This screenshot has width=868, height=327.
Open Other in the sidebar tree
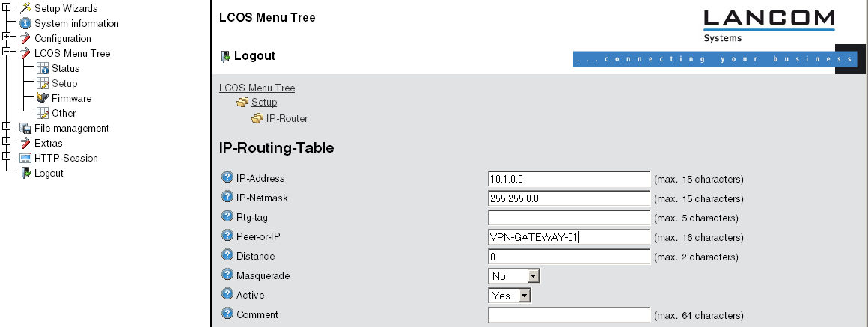(64, 113)
